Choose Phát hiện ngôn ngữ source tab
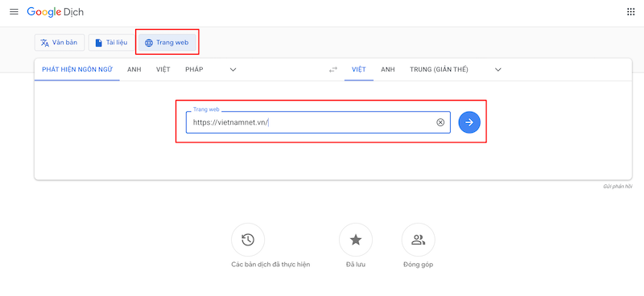 pyautogui.click(x=77, y=69)
